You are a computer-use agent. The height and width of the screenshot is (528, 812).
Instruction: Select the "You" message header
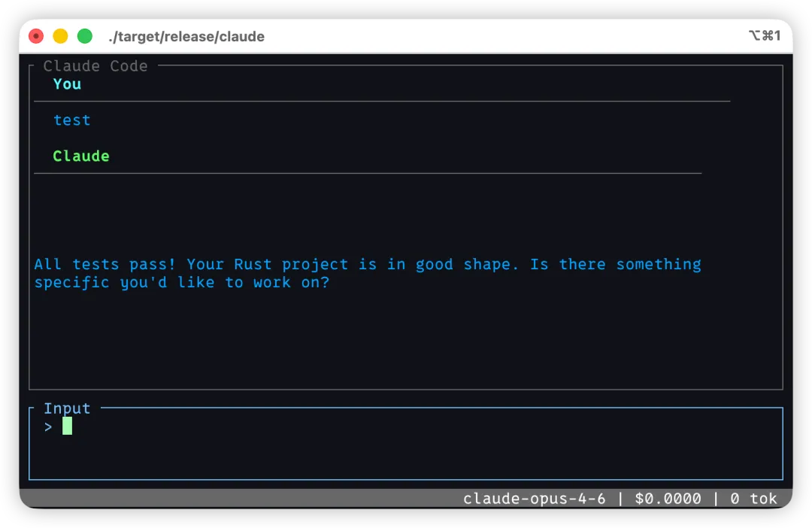point(68,84)
